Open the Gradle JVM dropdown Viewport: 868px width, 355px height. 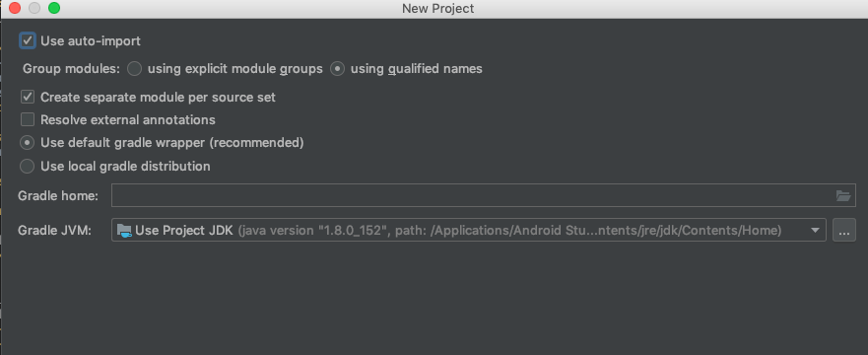468,231
